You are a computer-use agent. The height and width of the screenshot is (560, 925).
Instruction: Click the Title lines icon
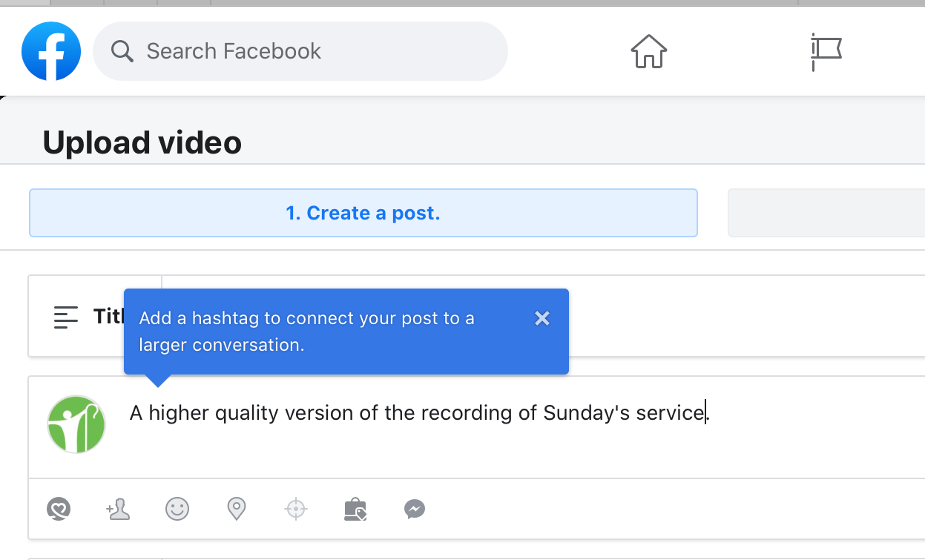tap(66, 317)
